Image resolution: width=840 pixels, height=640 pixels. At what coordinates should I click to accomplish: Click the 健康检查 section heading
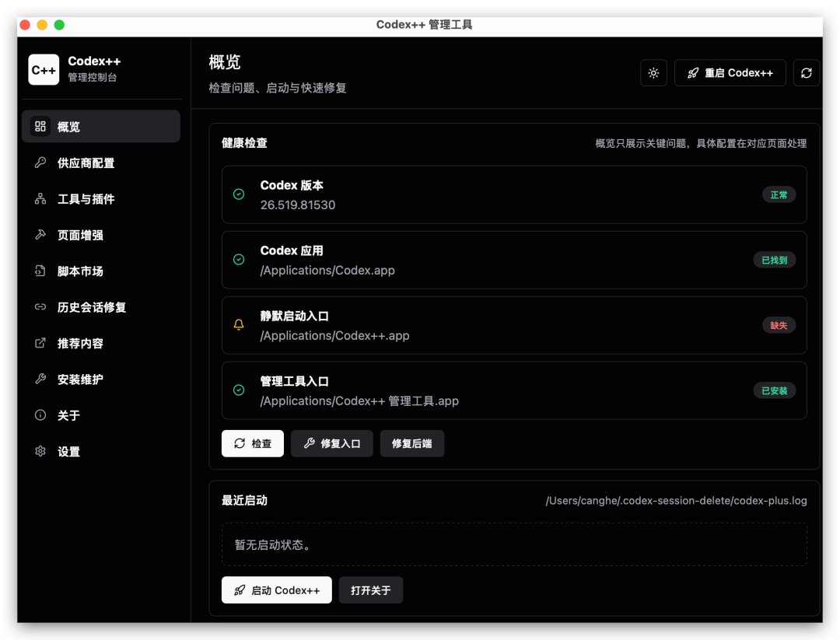[x=244, y=143]
